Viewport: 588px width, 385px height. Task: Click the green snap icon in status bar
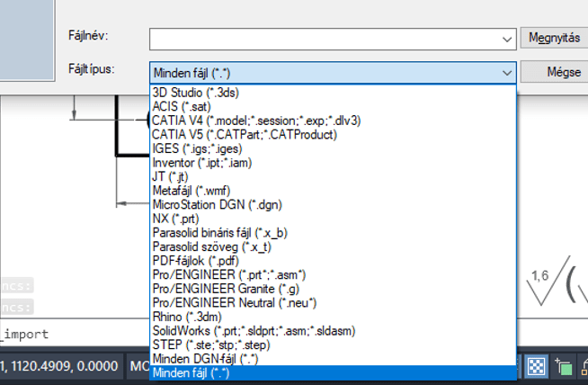[566, 365]
